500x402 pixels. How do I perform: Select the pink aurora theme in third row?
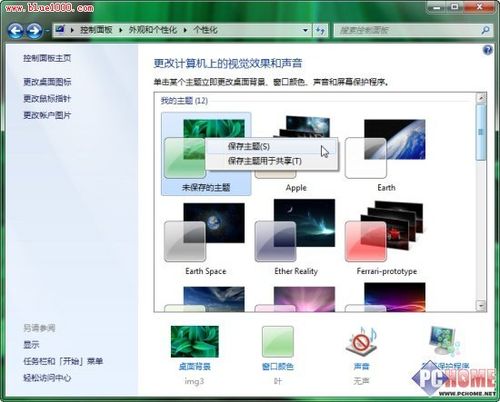[x=296, y=299]
